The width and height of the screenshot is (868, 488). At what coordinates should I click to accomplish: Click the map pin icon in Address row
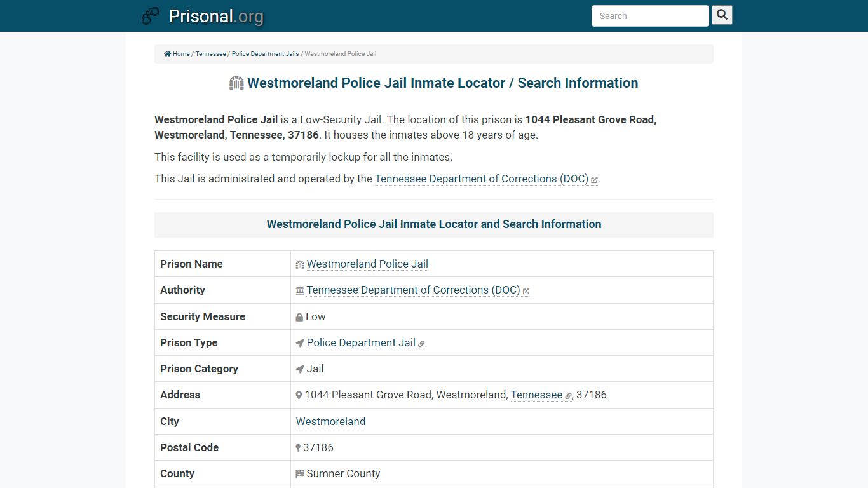pos(299,395)
